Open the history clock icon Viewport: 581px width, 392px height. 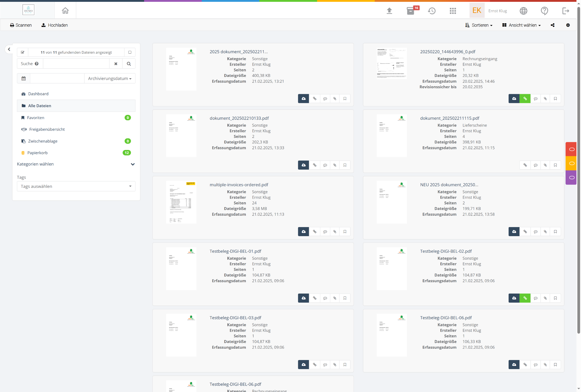432,11
